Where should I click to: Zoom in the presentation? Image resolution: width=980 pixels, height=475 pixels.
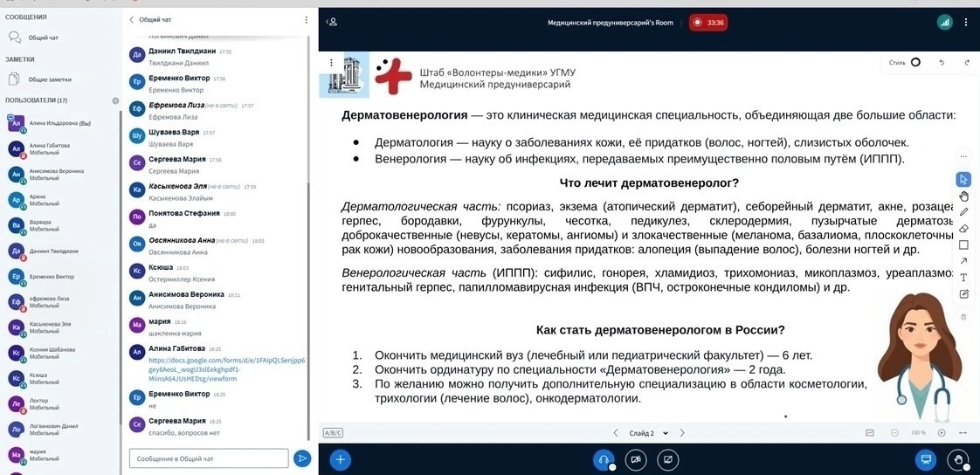click(942, 432)
